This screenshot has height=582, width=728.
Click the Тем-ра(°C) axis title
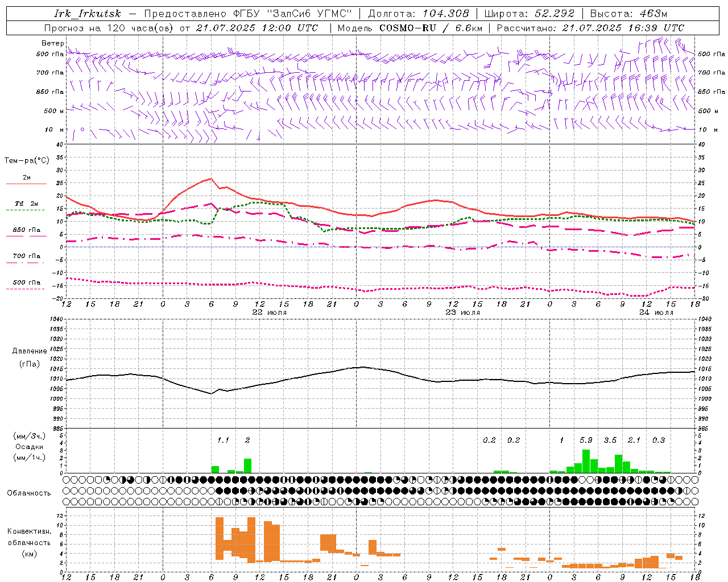point(27,161)
